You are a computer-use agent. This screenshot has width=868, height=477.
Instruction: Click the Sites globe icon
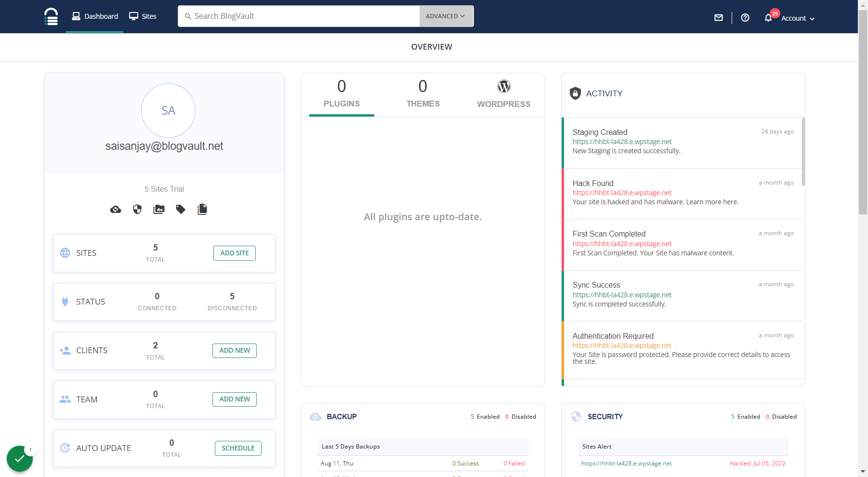click(65, 253)
